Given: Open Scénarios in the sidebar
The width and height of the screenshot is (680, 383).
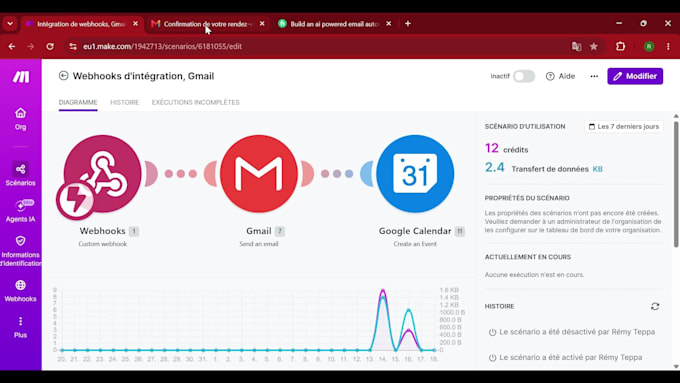Looking at the screenshot, I should pyautogui.click(x=20, y=174).
